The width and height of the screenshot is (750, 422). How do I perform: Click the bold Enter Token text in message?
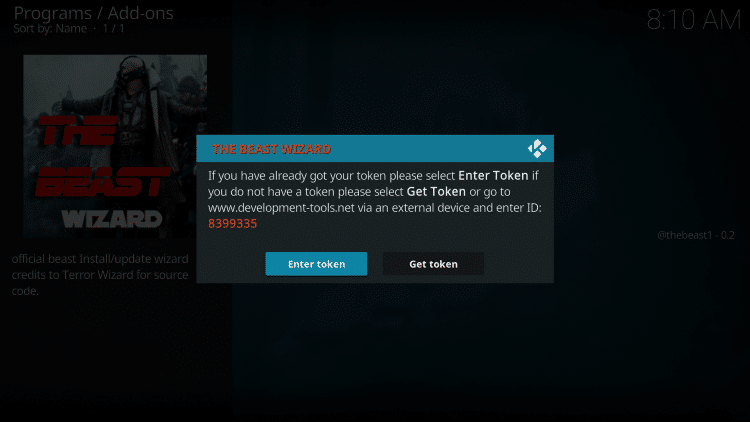tap(493, 176)
